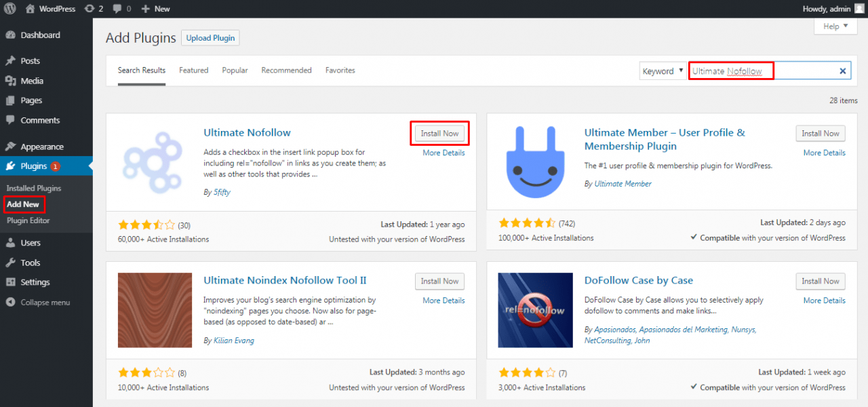
Task: Install the Ultimate Nofollow plugin
Action: tap(439, 134)
